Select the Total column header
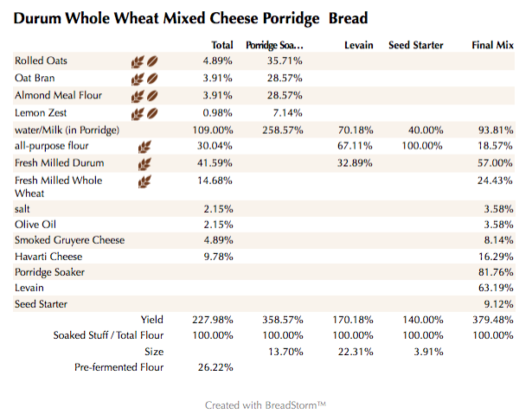 pos(222,45)
